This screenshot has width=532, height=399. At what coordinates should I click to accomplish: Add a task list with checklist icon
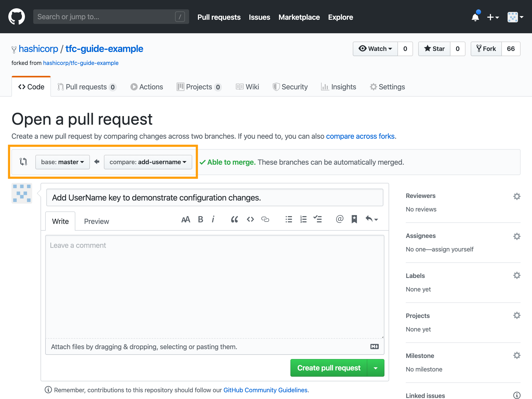tap(317, 220)
